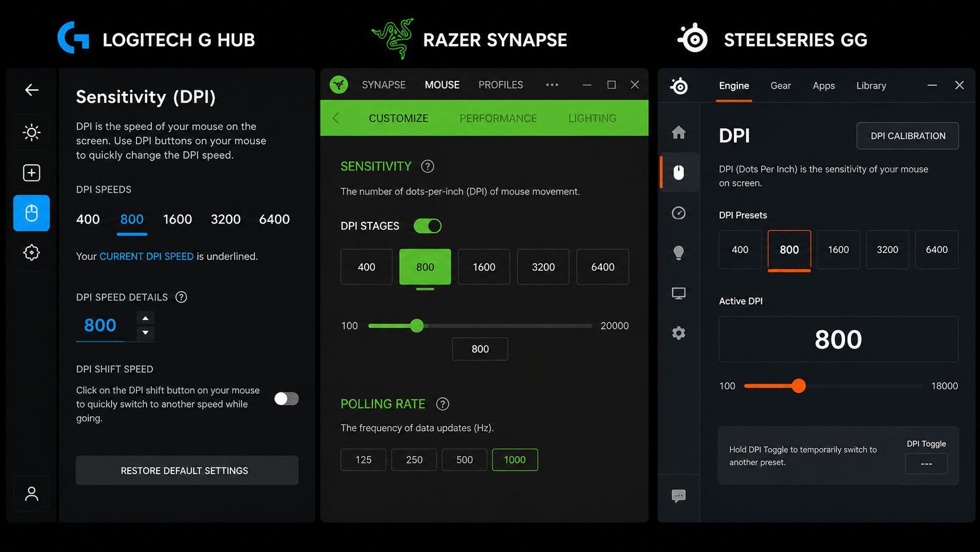The image size is (980, 552).
Task: Select Razer DPI stage 1600
Action: 484,267
